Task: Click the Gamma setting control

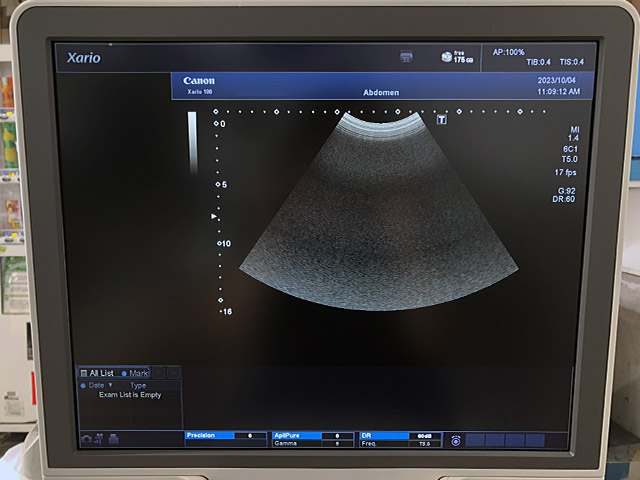Action: tap(312, 443)
